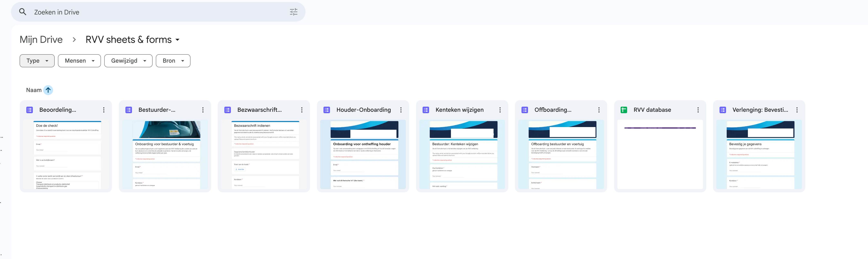This screenshot has height=259, width=868.
Task: Click the RVV database file name
Action: (x=652, y=110)
